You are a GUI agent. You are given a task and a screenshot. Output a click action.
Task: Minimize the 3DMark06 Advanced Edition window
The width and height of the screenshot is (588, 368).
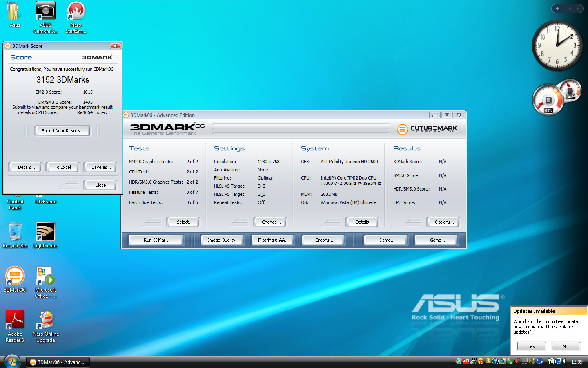tap(435, 115)
